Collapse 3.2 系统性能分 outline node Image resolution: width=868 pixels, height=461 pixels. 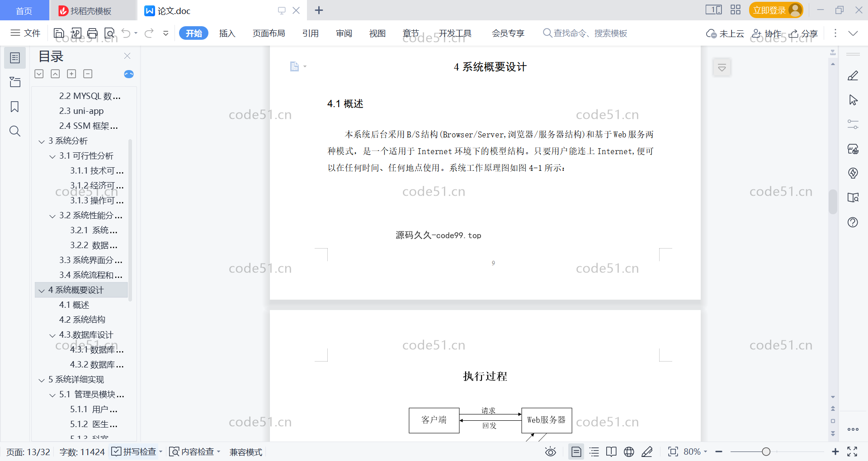tap(52, 216)
